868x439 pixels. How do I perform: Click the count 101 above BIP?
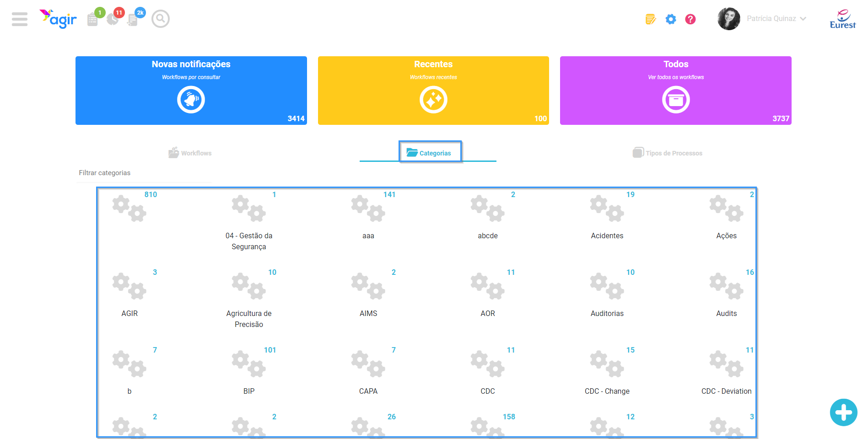(270, 350)
